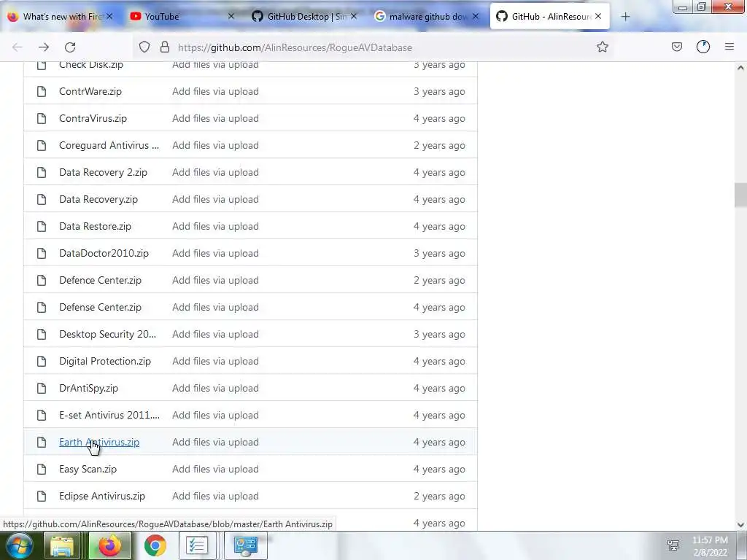
Task: Open the Pocket save icon
Action: click(x=676, y=47)
